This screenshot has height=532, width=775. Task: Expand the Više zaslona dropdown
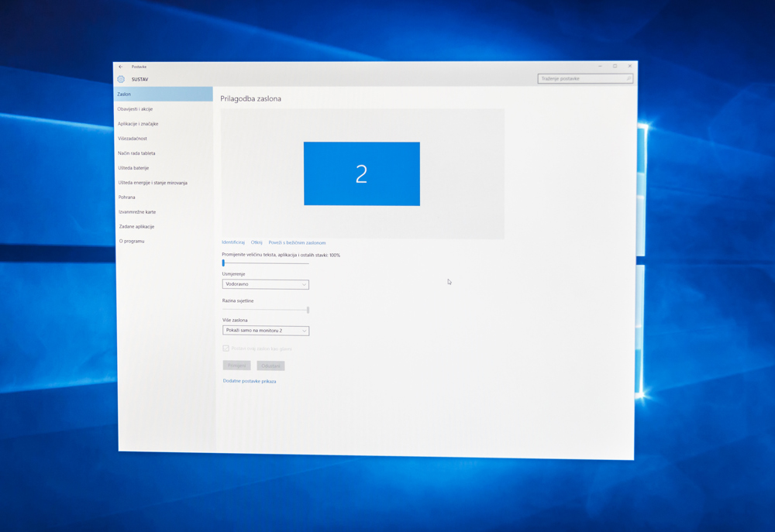pos(265,331)
